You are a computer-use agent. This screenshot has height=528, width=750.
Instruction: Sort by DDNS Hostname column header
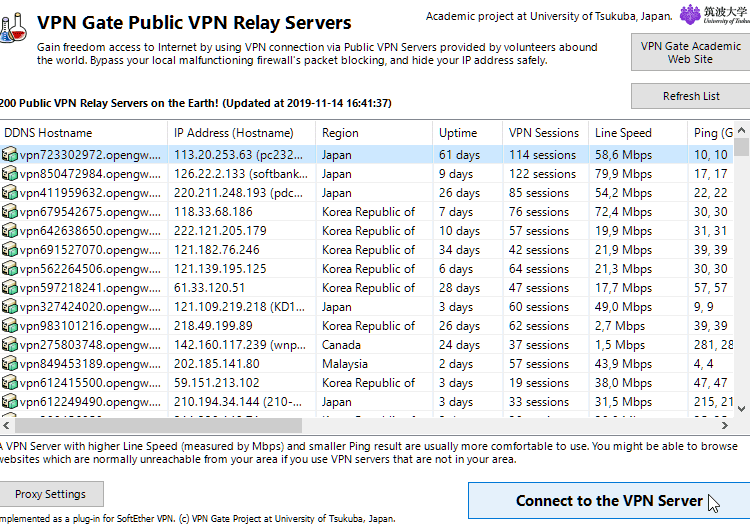pyautogui.click(x=84, y=132)
